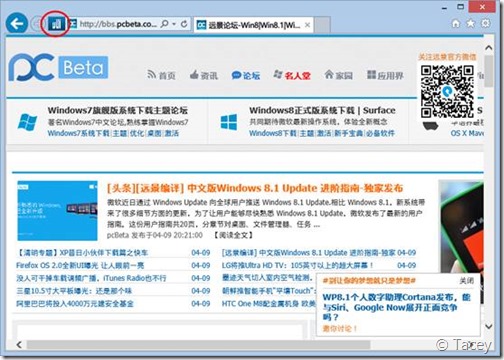This screenshot has height=360, width=504.
Task: Open Favorites star icon
Action: click(x=470, y=23)
